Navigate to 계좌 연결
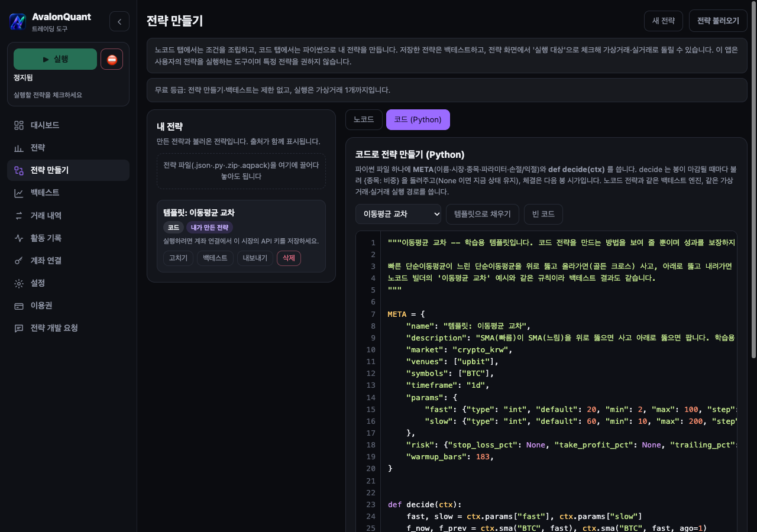Viewport: 757px width, 532px height. pos(68,261)
